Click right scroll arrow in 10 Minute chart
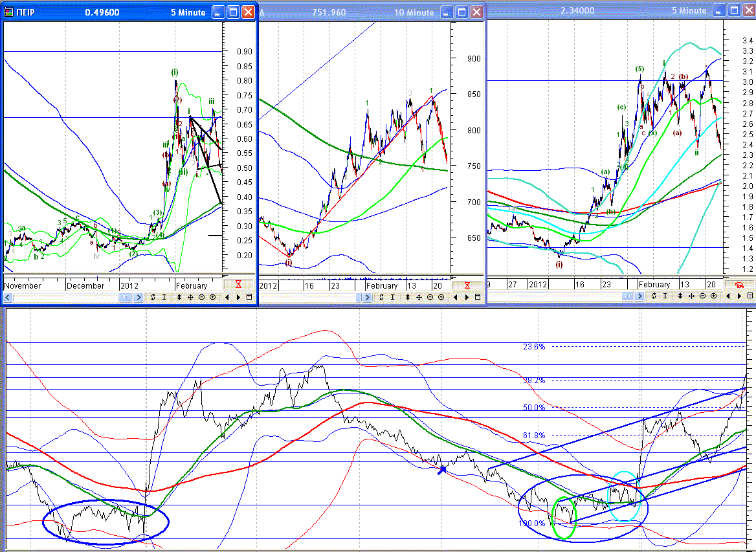756x552 pixels. click(x=368, y=298)
